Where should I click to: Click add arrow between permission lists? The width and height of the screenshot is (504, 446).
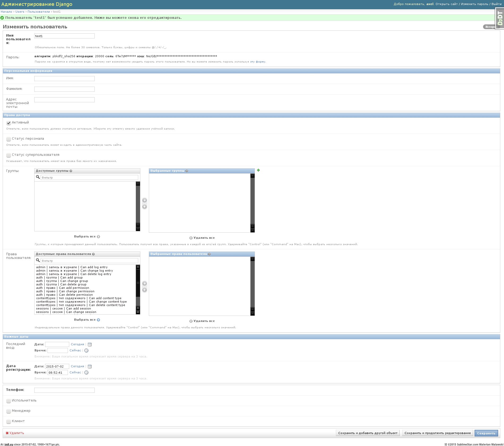tap(145, 284)
